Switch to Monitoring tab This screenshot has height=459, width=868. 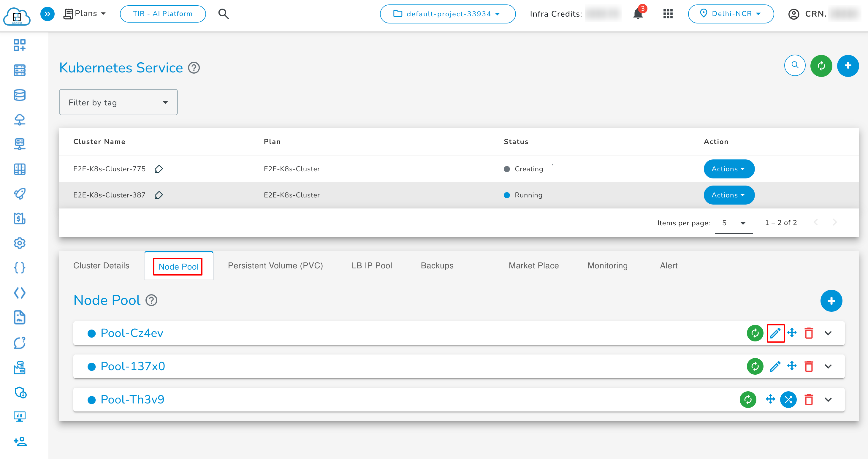click(607, 265)
